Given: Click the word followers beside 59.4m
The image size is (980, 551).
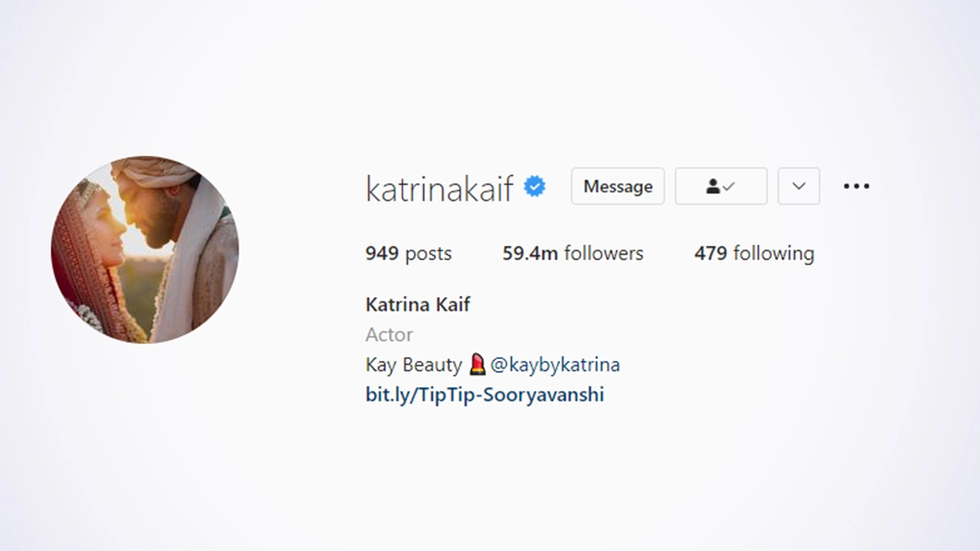Looking at the screenshot, I should click(x=604, y=254).
